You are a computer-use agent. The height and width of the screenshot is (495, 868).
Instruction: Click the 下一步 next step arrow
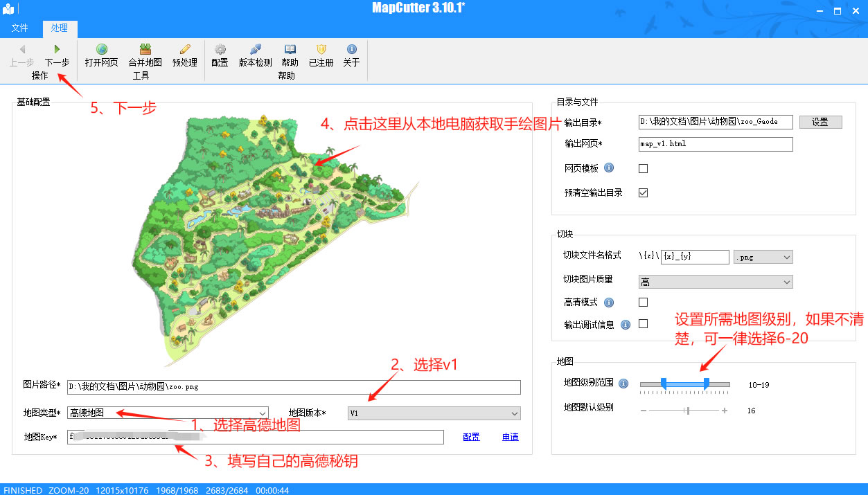(x=56, y=51)
